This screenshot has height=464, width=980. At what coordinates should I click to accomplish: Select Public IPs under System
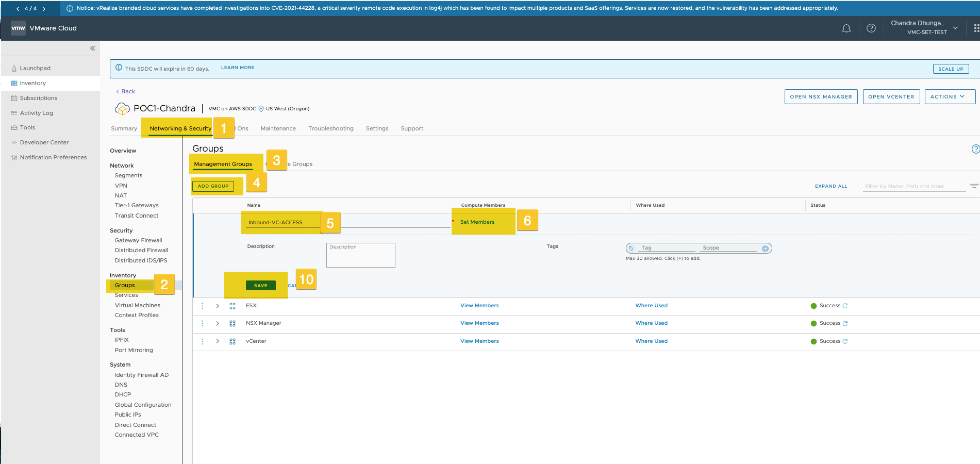(128, 415)
